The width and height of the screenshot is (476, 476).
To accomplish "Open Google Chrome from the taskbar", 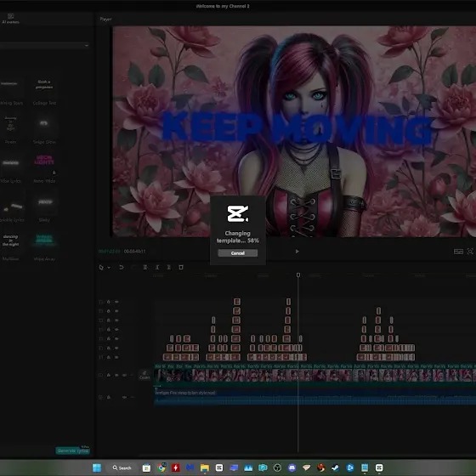I will click(x=161, y=467).
